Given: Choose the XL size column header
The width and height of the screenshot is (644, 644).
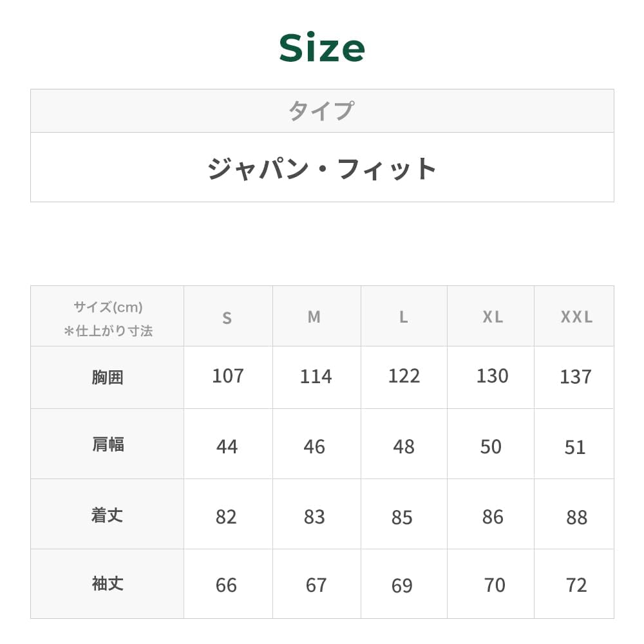Looking at the screenshot, I should point(493,317).
